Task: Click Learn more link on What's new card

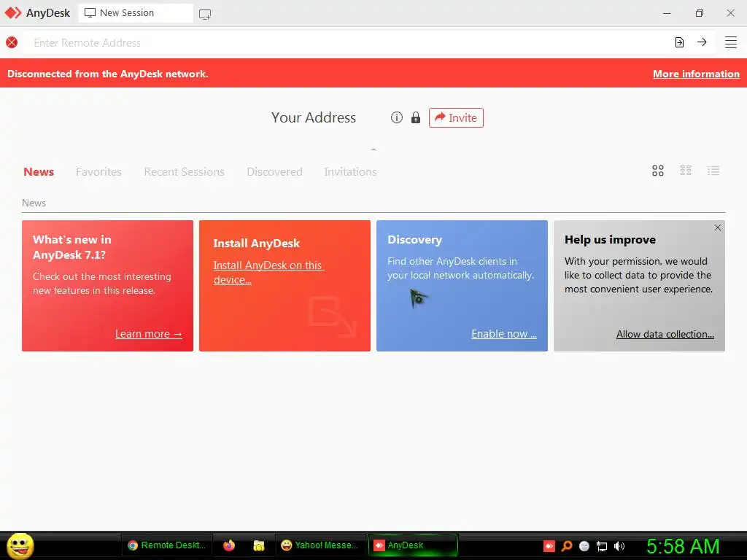Action: pos(149,334)
